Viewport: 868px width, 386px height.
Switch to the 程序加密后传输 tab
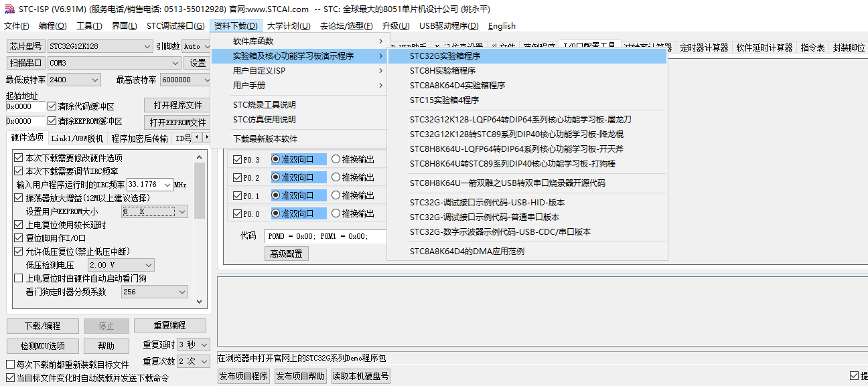(x=140, y=138)
